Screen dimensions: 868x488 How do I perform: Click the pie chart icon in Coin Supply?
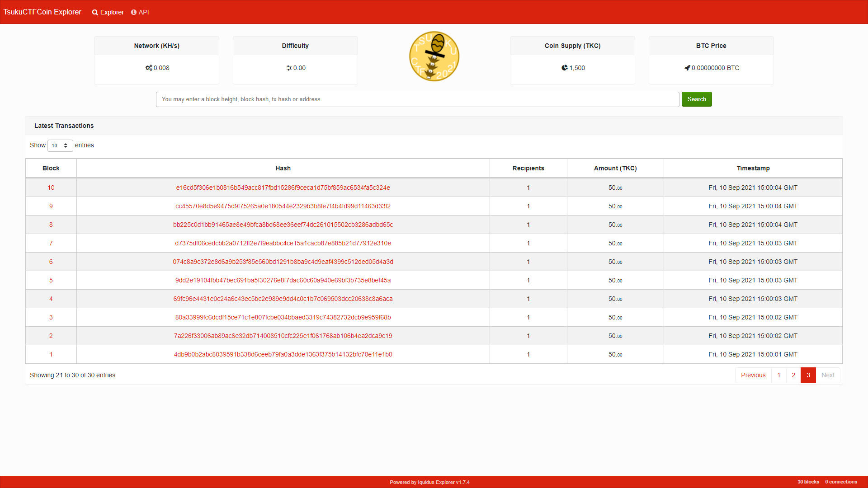point(565,68)
